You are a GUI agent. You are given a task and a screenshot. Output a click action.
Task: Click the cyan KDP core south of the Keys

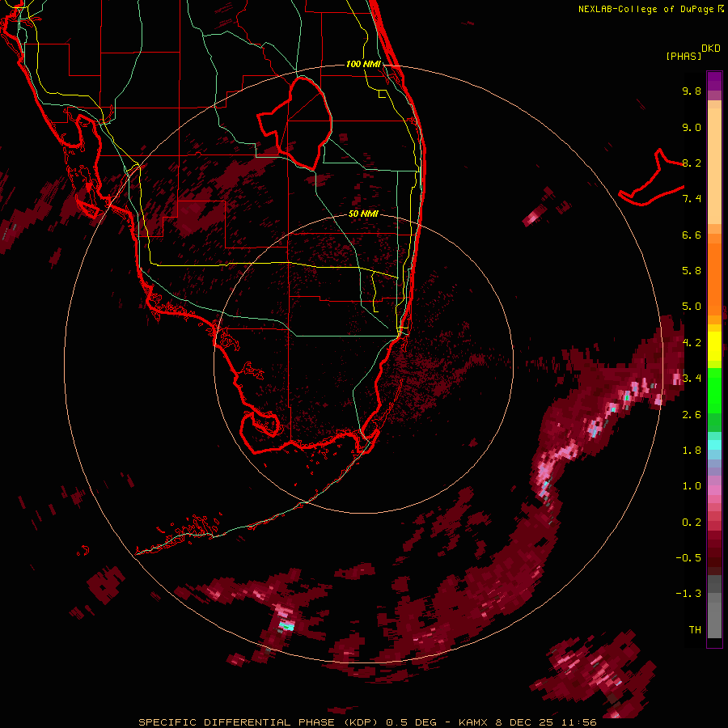[x=286, y=626]
